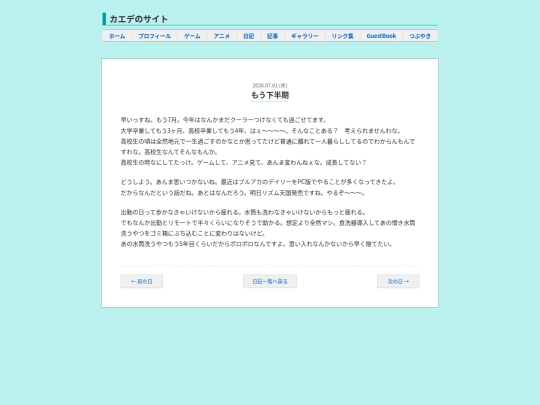540x405 pixels.
Task: Open the 日記 navigation item
Action: tap(248, 36)
